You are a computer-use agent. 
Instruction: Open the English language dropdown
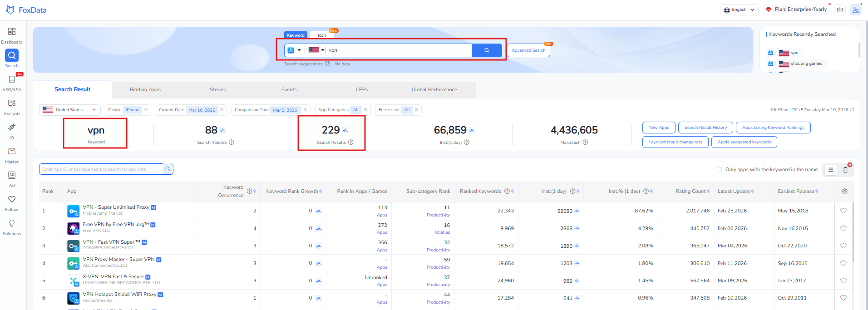tap(739, 10)
